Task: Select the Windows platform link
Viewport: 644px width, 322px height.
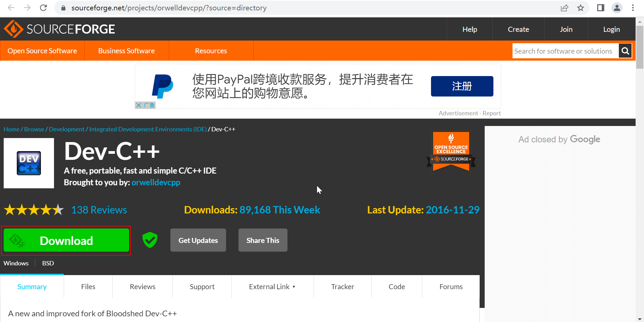Action: point(16,263)
